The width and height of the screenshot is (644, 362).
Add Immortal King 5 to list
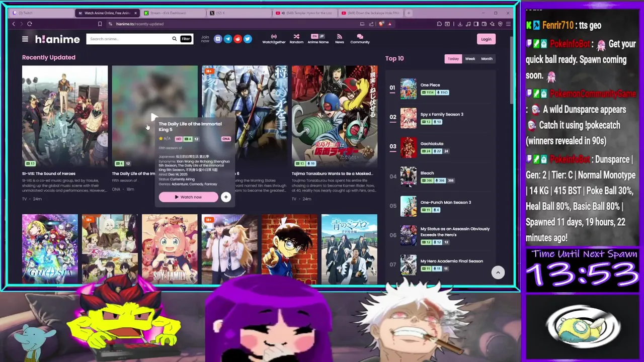coord(226,197)
